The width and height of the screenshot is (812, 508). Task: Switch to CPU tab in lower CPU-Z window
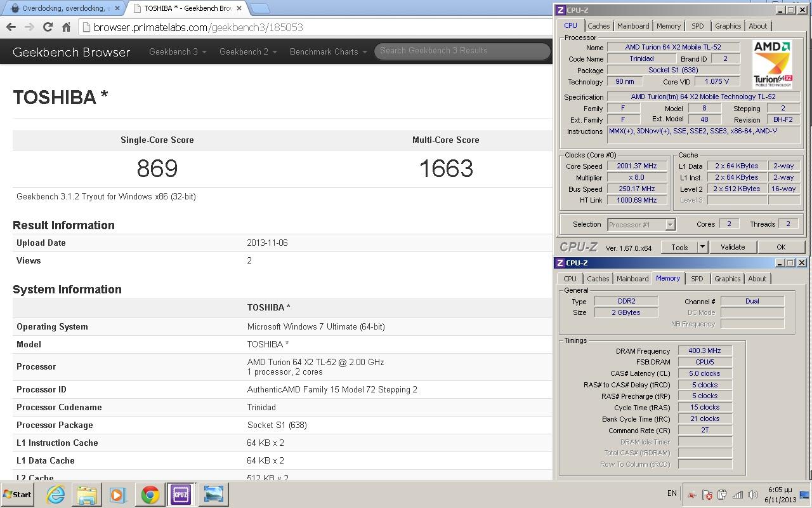pos(570,279)
